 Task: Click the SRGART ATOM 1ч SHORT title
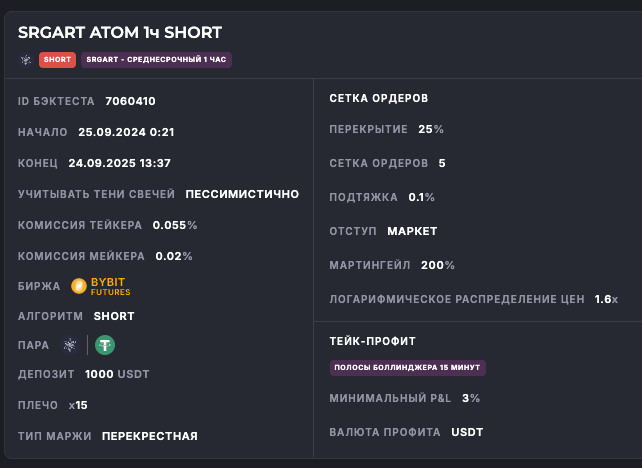[120, 33]
